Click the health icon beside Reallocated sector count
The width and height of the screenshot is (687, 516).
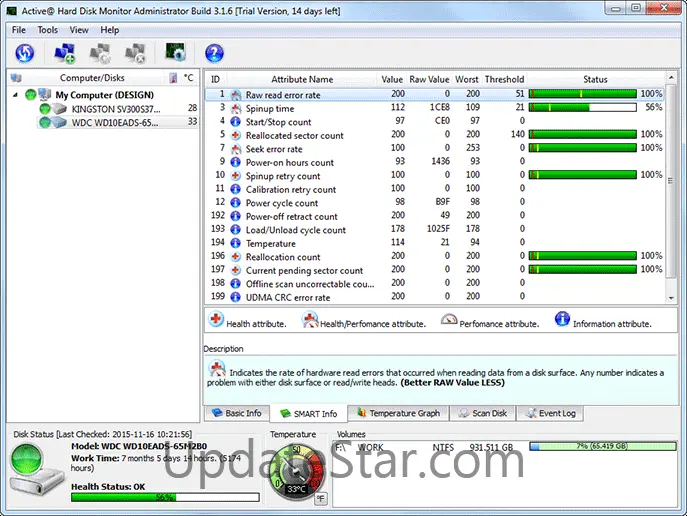click(236, 135)
